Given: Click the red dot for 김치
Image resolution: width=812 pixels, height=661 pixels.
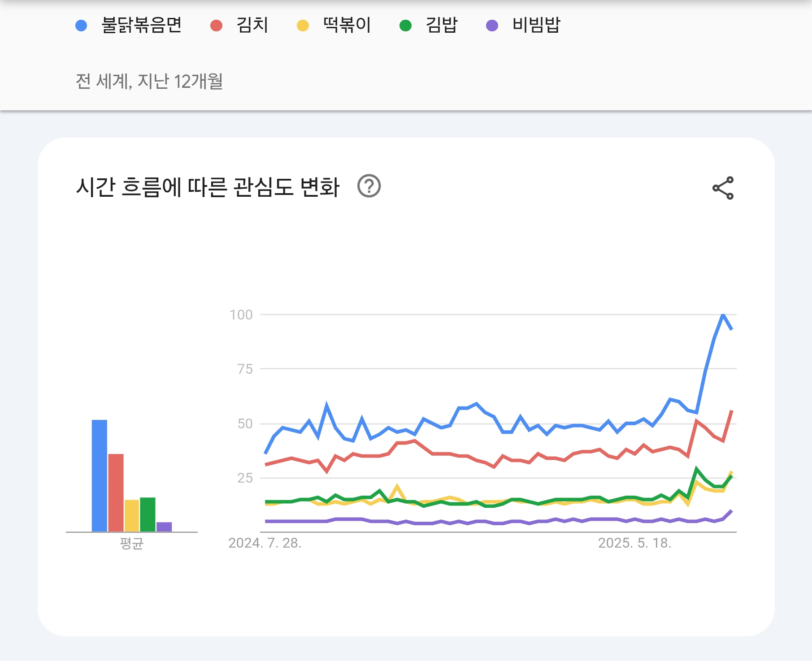Looking at the screenshot, I should pos(217,26).
